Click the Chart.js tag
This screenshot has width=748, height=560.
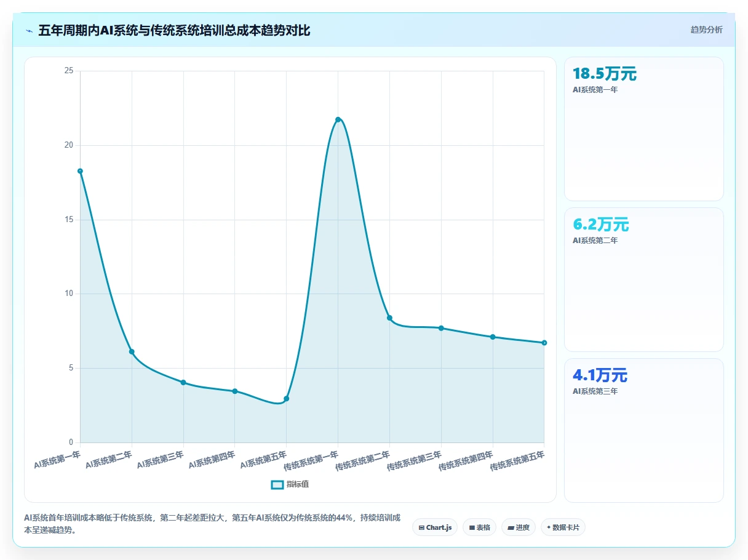[x=435, y=527]
